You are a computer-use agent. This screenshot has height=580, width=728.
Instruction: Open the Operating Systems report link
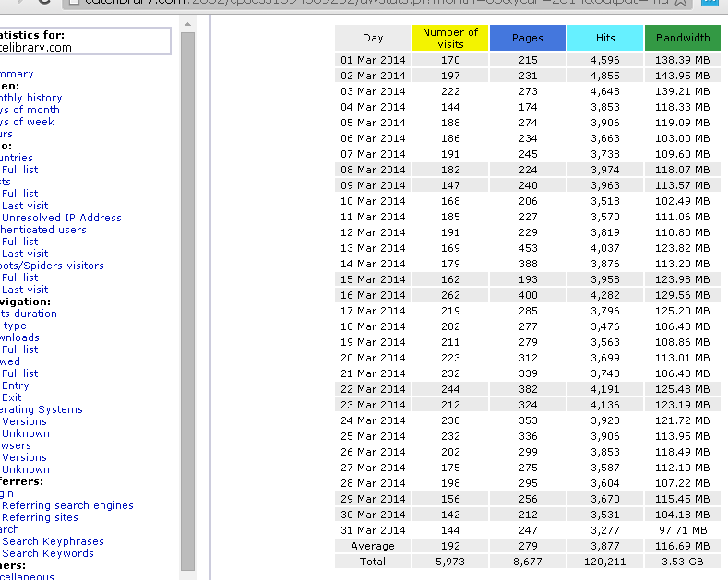(x=42, y=409)
